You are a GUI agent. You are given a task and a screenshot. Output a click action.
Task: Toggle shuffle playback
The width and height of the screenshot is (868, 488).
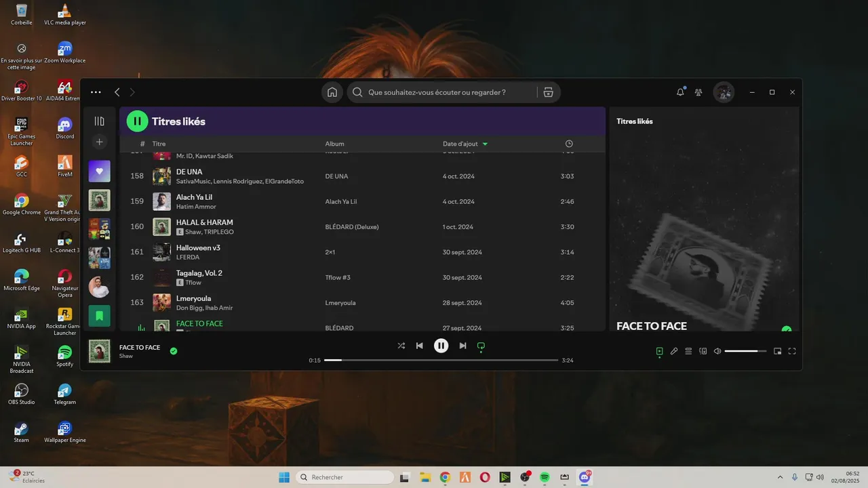(401, 346)
